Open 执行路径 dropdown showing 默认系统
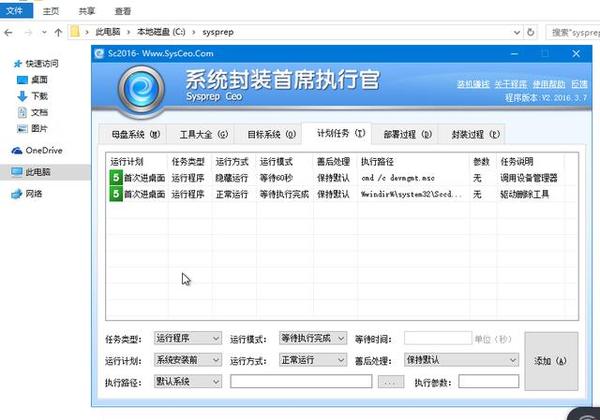 (x=188, y=381)
